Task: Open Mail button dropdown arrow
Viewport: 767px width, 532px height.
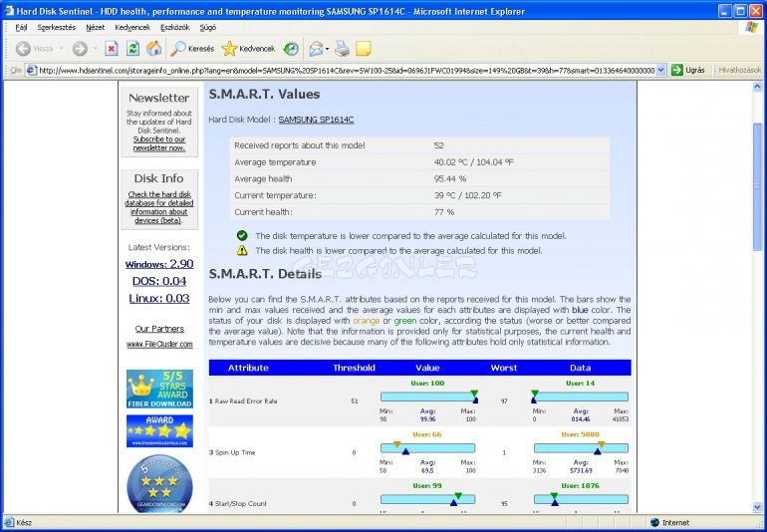Action: 328,49
